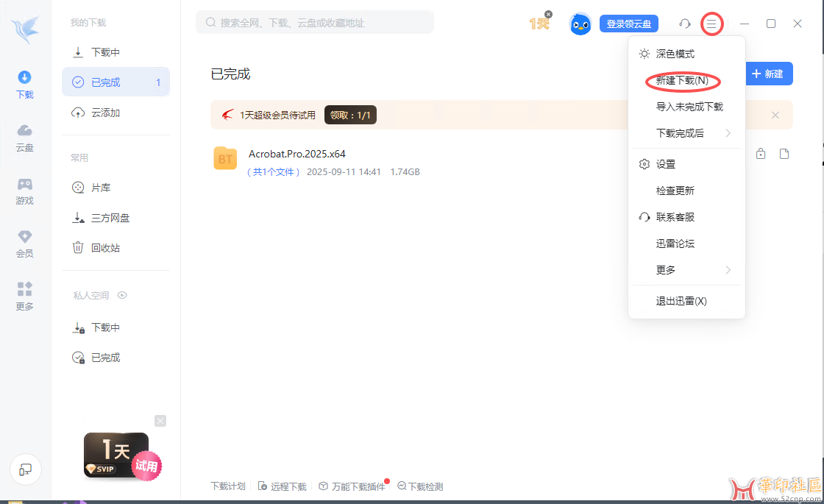Click the lock icon on Acrobat row
Image resolution: width=824 pixels, height=504 pixels.
[x=761, y=154]
